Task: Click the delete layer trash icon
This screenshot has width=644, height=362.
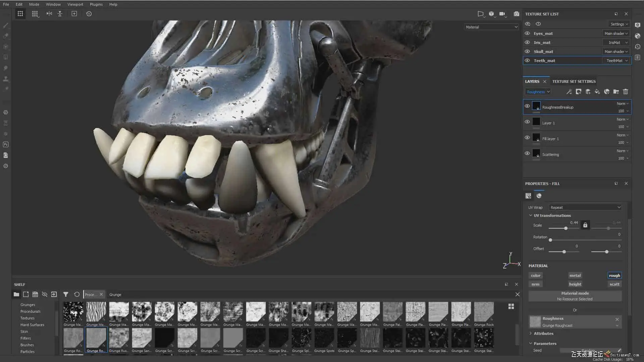Action: click(x=626, y=92)
